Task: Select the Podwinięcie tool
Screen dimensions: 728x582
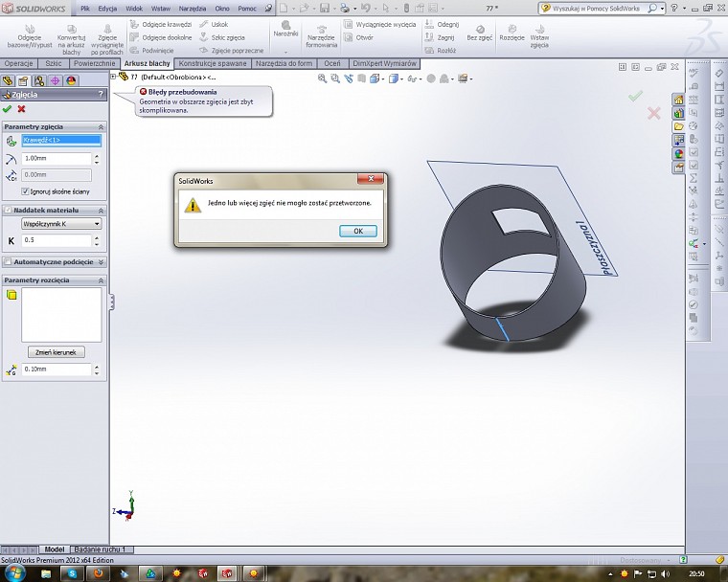Action: 151,50
